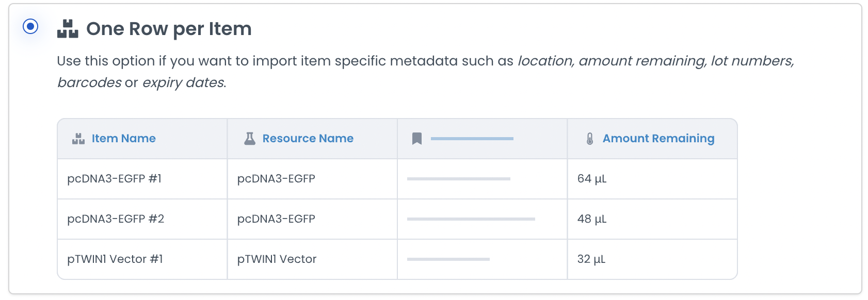This screenshot has width=868, height=300.
Task: Click the bookmark icon in third column header
Action: coord(417,139)
